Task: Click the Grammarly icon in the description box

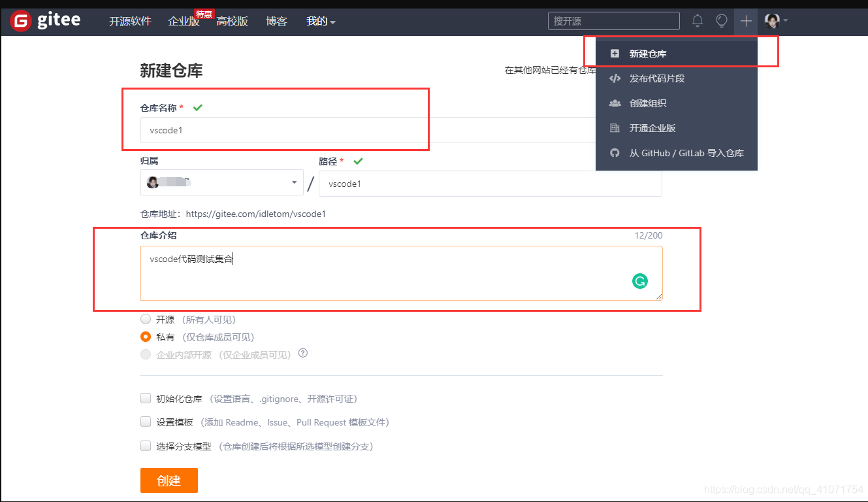Action: 639,280
